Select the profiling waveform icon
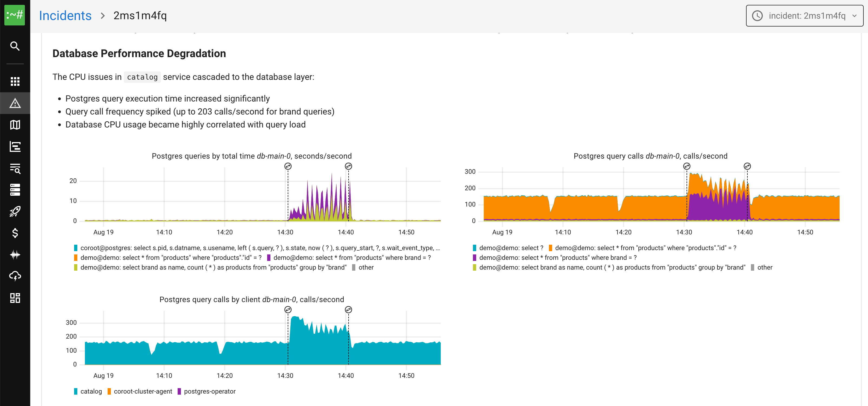This screenshot has width=868, height=406. [15, 255]
